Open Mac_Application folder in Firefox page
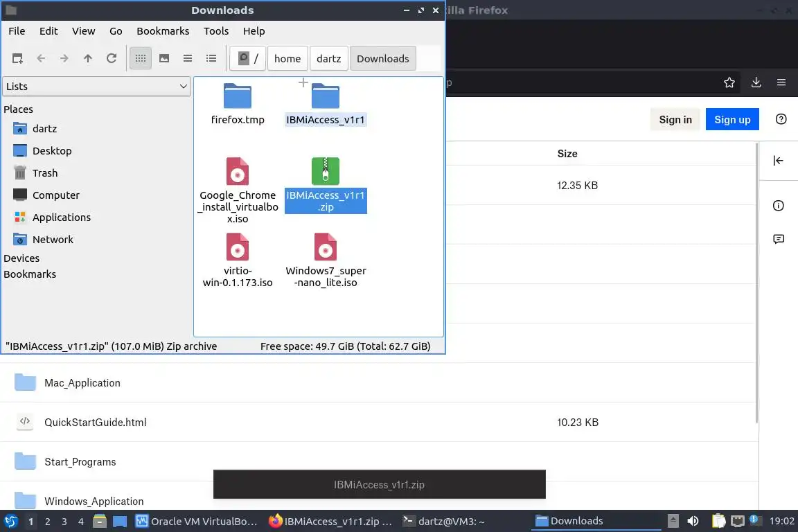The image size is (798, 532). point(82,383)
